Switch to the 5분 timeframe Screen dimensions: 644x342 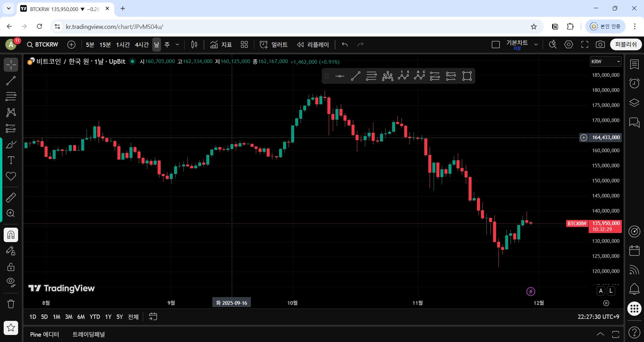coord(90,45)
